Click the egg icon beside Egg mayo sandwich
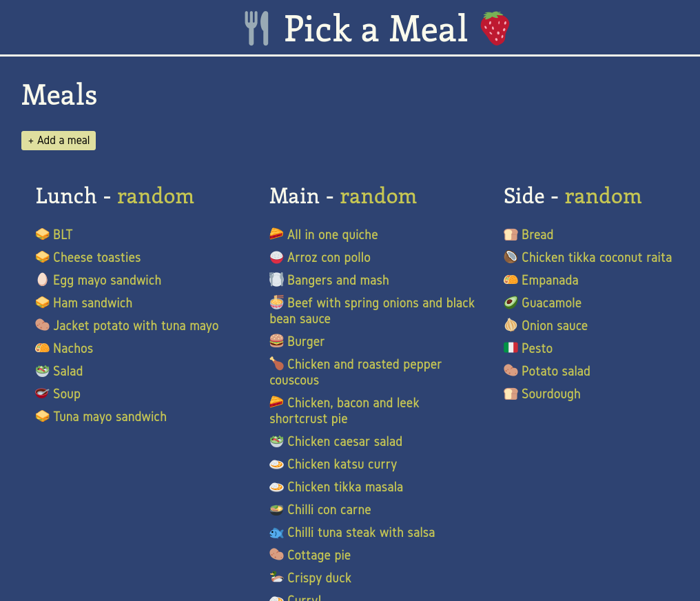Viewport: 700px width, 601px height. click(43, 280)
